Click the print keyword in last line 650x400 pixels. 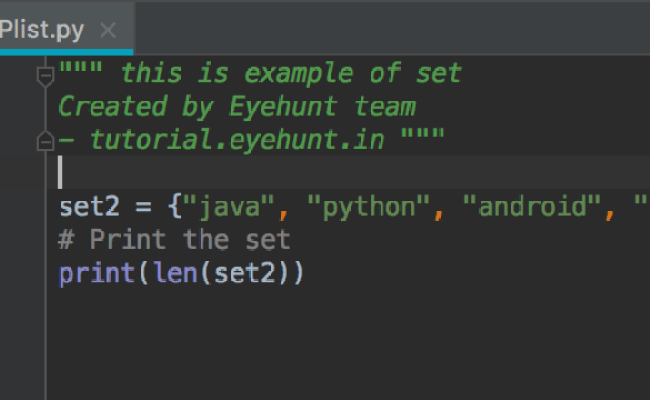pos(97,274)
